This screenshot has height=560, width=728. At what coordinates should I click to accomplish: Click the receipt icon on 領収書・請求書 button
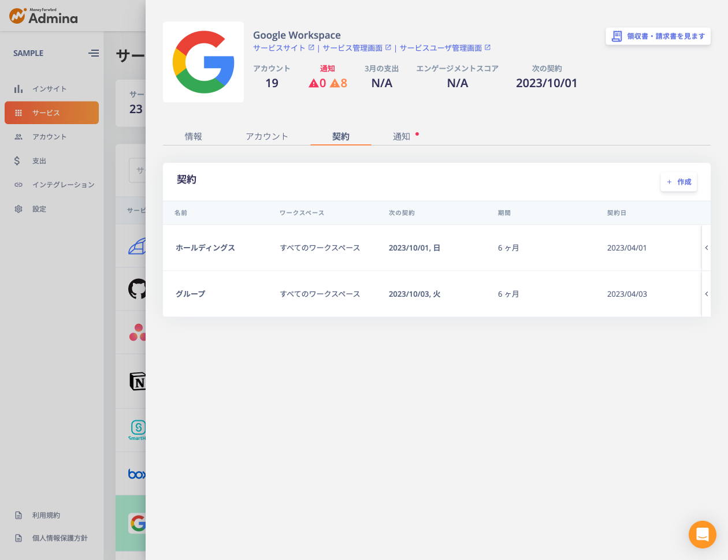(x=617, y=36)
